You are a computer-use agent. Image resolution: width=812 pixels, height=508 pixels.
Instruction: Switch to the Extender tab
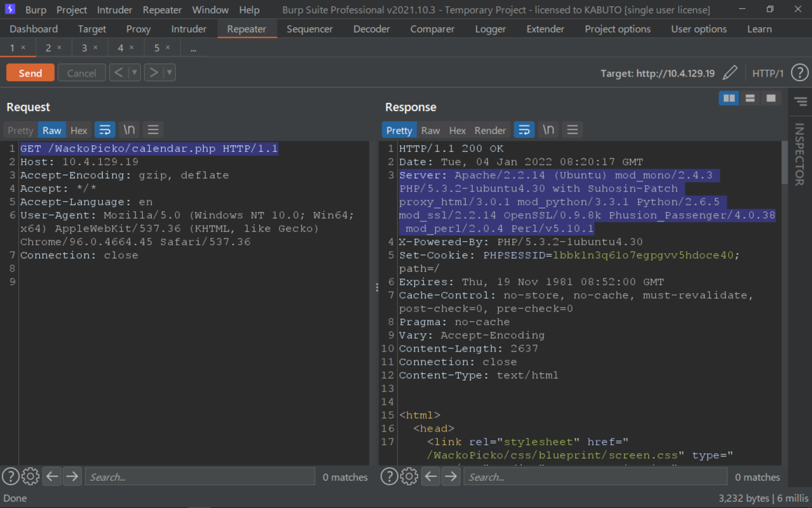545,29
